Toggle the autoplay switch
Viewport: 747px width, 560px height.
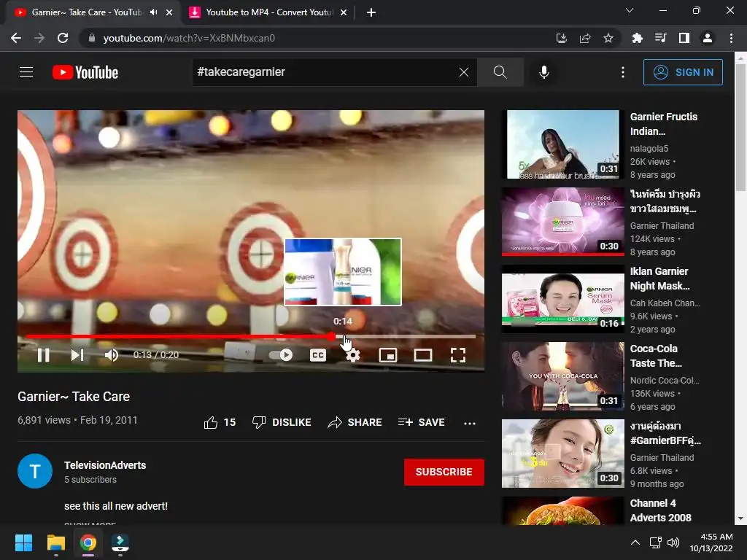click(281, 355)
